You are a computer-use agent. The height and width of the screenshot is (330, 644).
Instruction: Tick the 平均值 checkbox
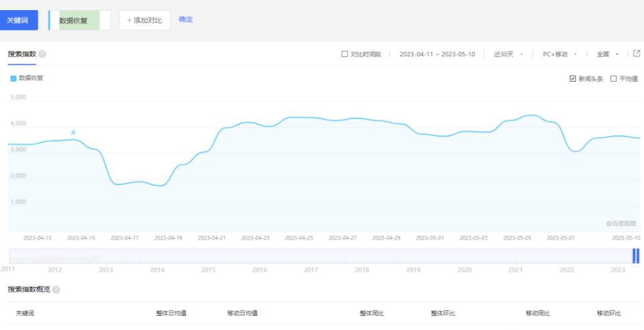[613, 78]
